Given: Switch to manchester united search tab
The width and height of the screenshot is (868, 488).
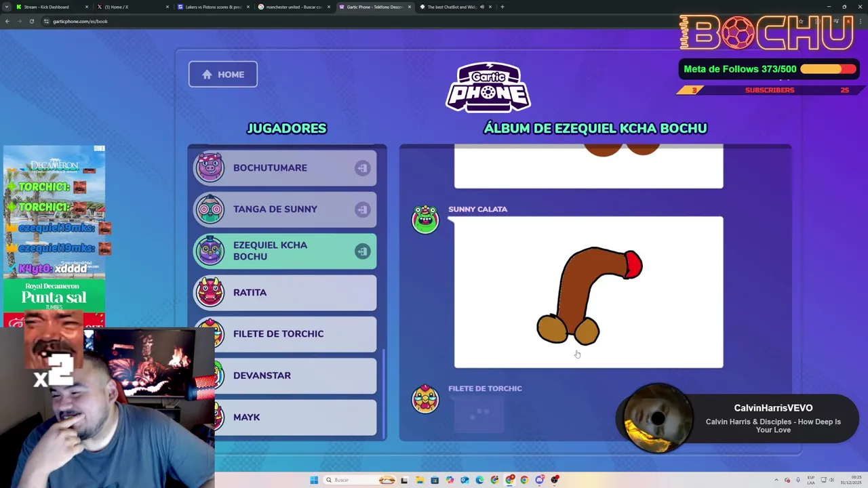Looking at the screenshot, I should click(293, 7).
